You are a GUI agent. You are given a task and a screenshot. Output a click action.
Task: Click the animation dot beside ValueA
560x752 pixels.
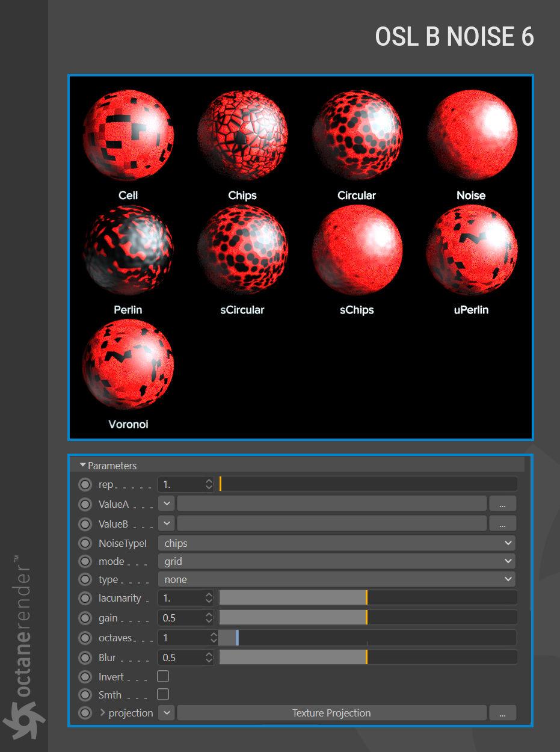[85, 504]
